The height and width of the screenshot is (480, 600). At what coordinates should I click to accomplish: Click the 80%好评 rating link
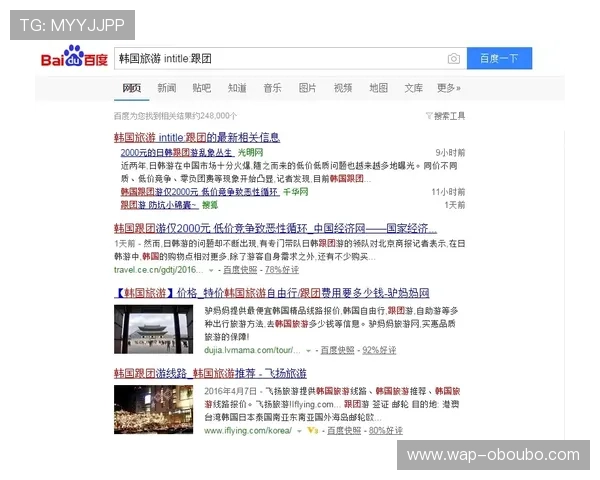[386, 431]
